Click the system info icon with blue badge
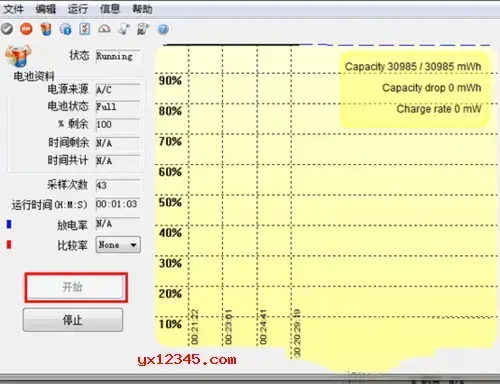Screen dimensions: 500x384 (66, 29)
